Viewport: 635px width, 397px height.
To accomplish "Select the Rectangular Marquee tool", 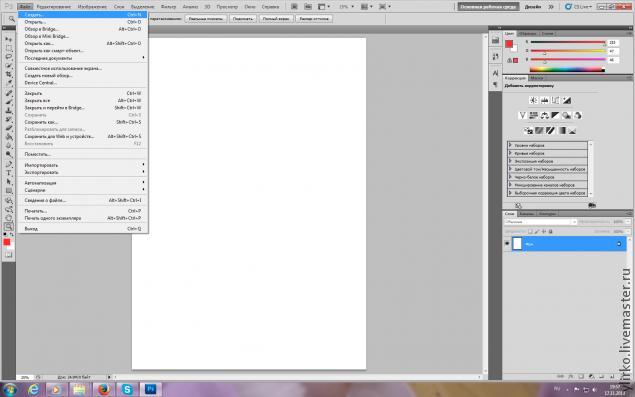I will click(x=9, y=48).
